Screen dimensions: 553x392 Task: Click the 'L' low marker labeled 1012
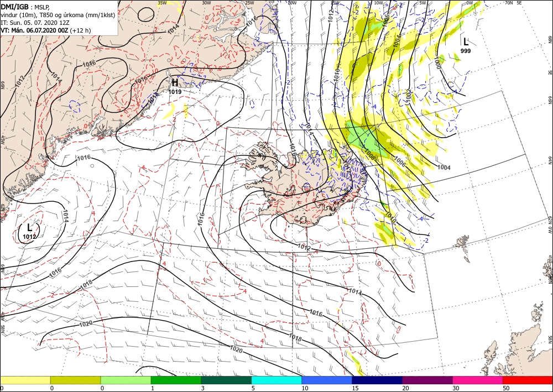(30, 227)
